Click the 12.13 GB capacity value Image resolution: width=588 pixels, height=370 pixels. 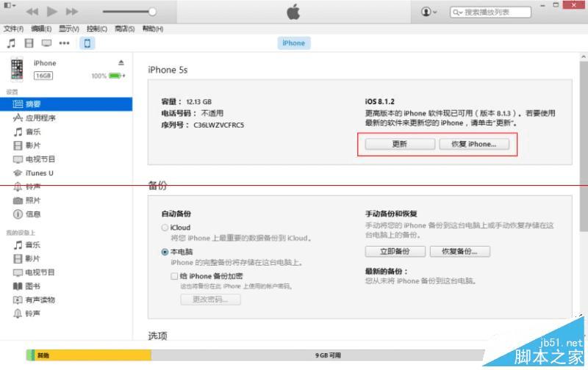tap(198, 102)
